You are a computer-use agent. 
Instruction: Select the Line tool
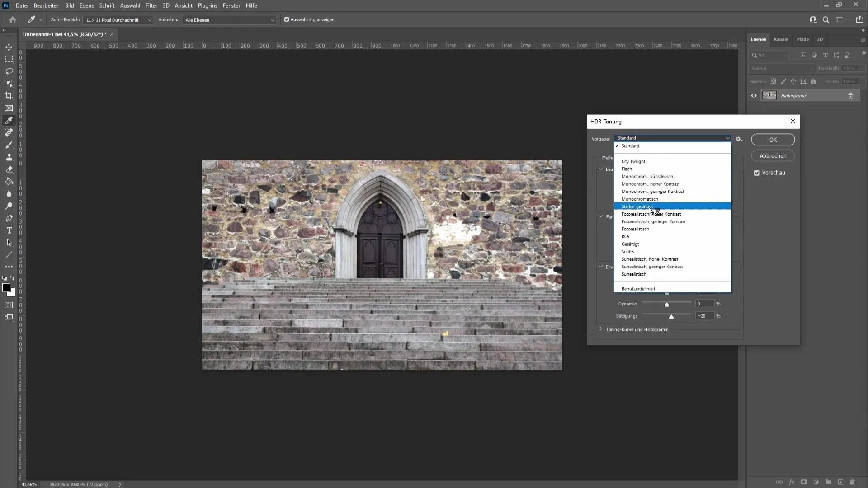click(9, 255)
